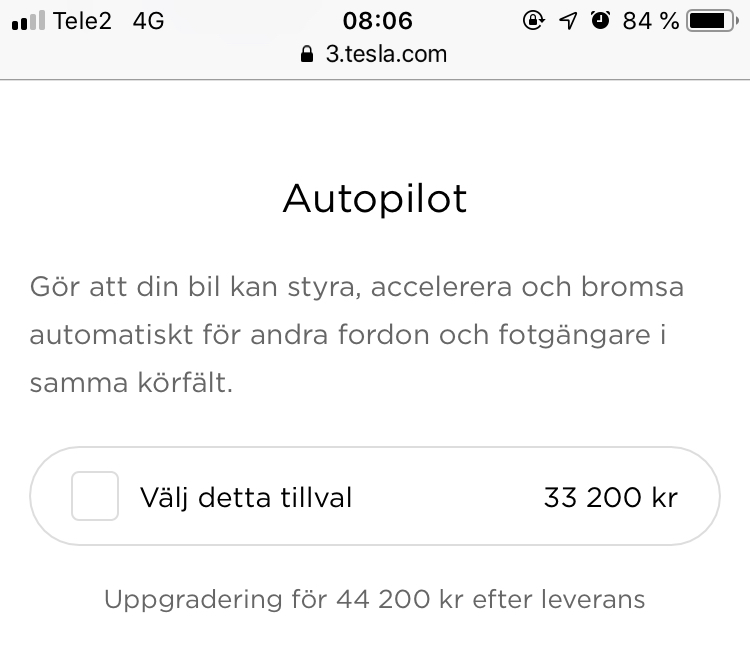Tap 'efter leverans' text at bottom
The image size is (750, 655).
point(559,599)
